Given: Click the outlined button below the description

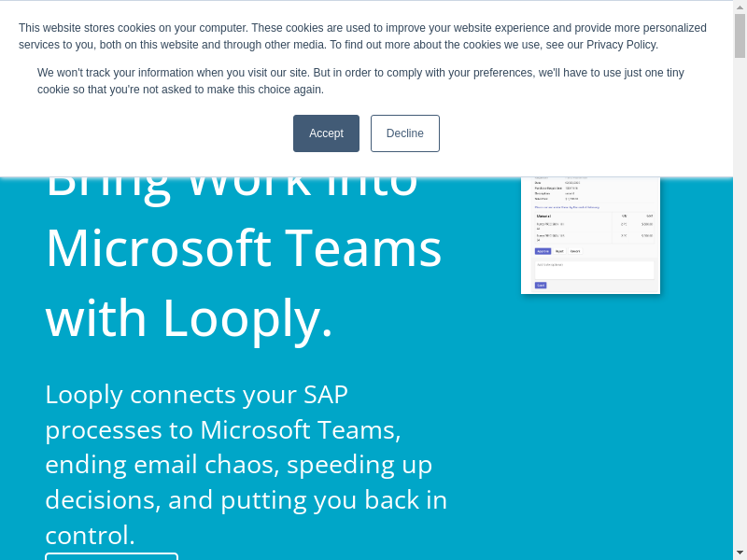Looking at the screenshot, I should 111,556.
